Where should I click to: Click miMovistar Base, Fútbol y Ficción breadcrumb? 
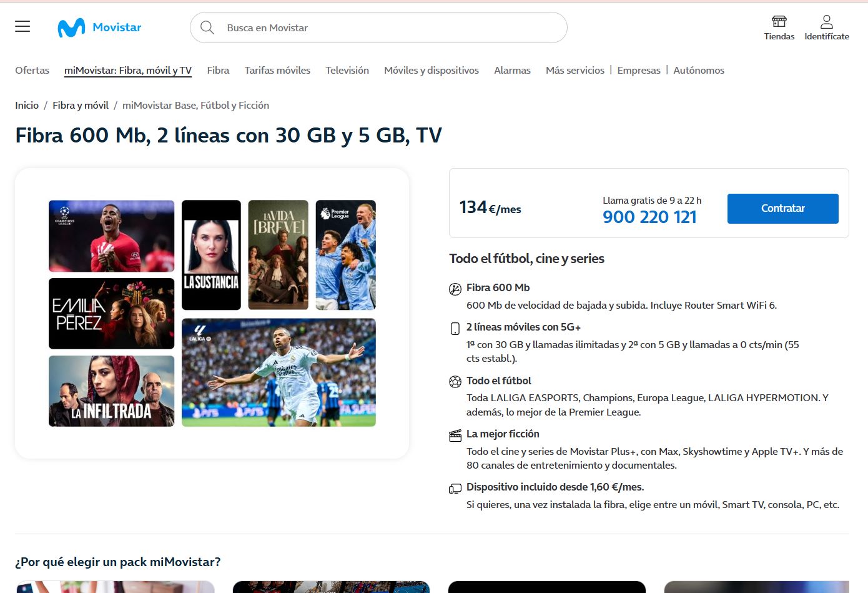pos(195,105)
